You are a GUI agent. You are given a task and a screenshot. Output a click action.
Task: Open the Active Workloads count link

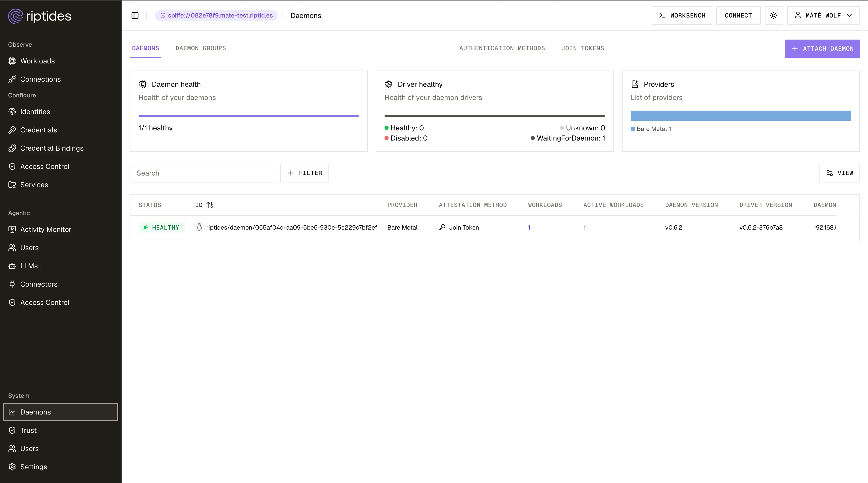(585, 227)
